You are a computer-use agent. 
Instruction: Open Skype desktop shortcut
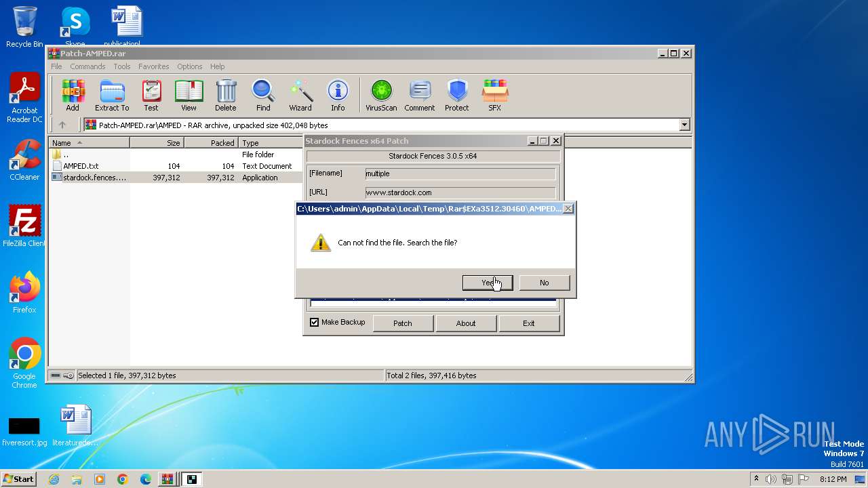click(75, 26)
